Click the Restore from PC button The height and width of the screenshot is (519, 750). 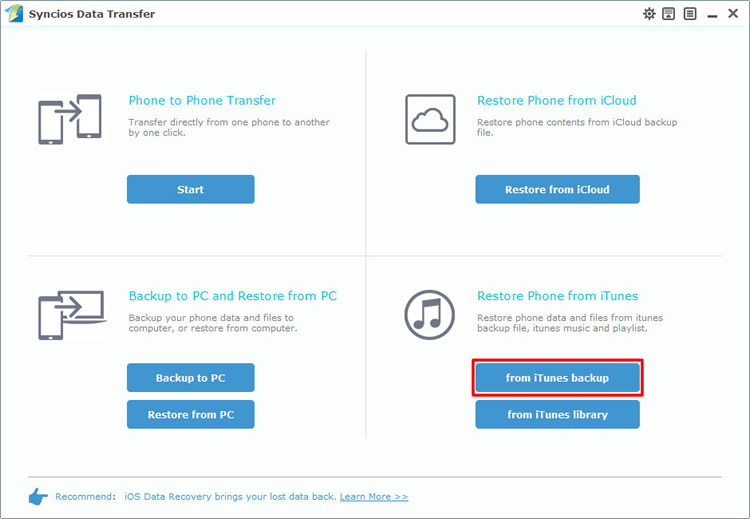(x=190, y=414)
